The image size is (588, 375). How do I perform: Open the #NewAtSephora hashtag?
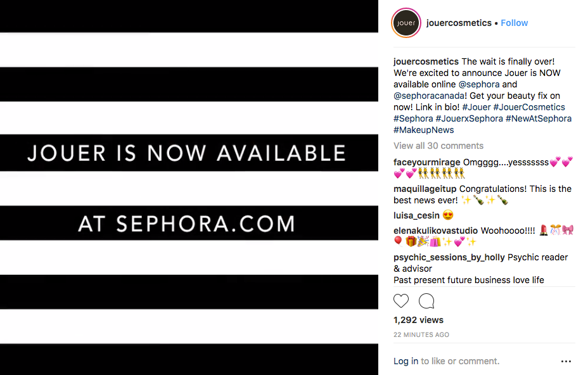click(538, 118)
